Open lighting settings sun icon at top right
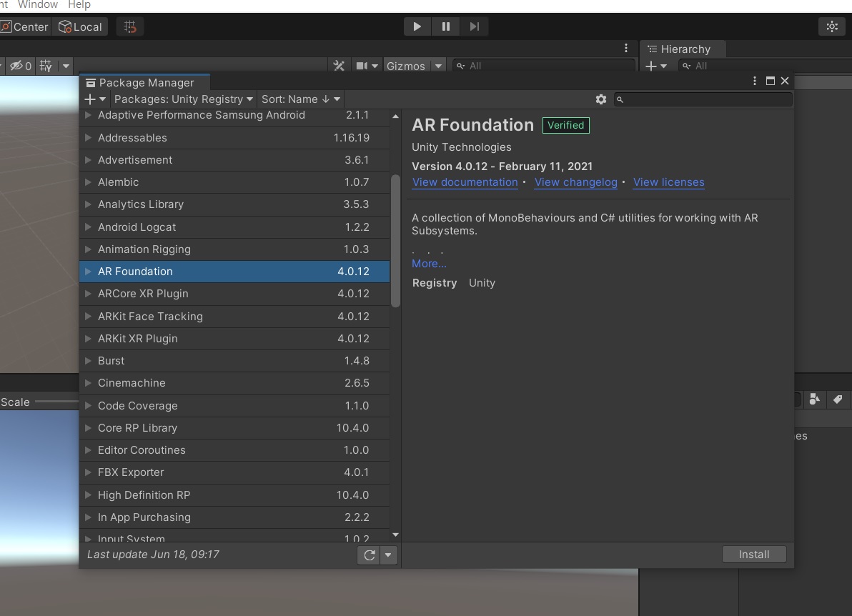Viewport: 852px width, 616px height. (x=832, y=26)
